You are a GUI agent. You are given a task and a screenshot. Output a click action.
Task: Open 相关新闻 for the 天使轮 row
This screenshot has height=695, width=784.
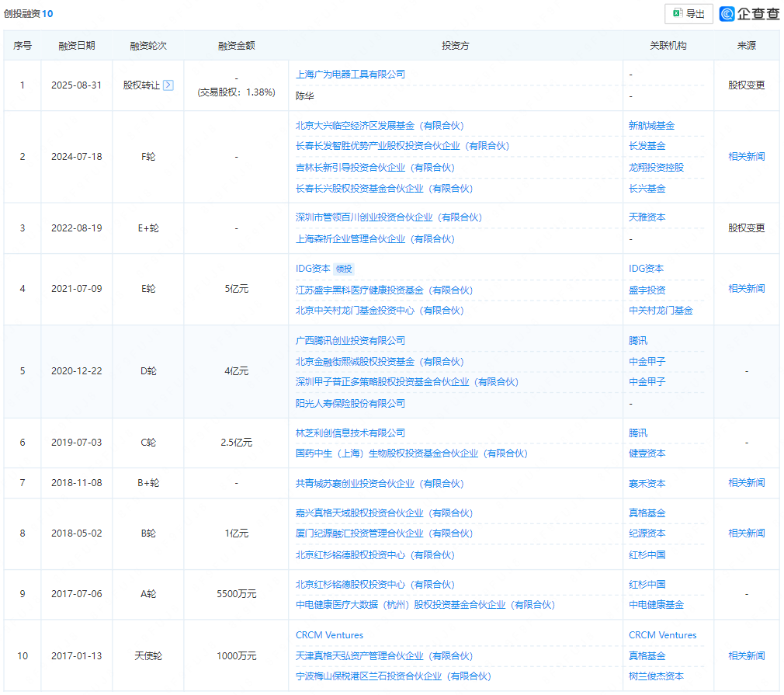click(746, 656)
